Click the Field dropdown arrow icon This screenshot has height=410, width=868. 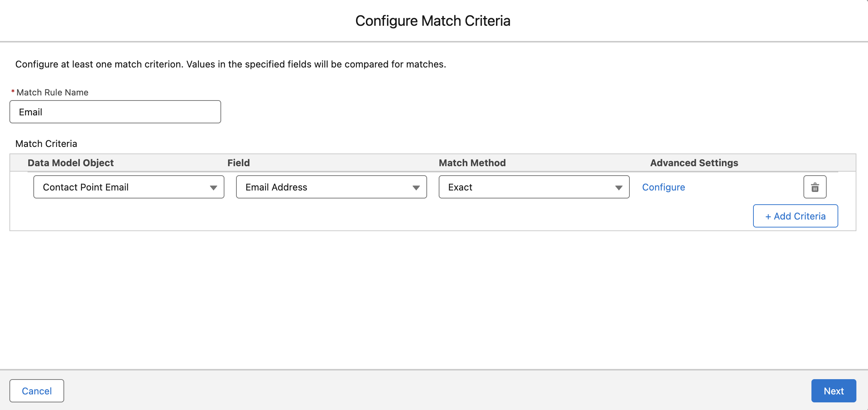pyautogui.click(x=416, y=188)
